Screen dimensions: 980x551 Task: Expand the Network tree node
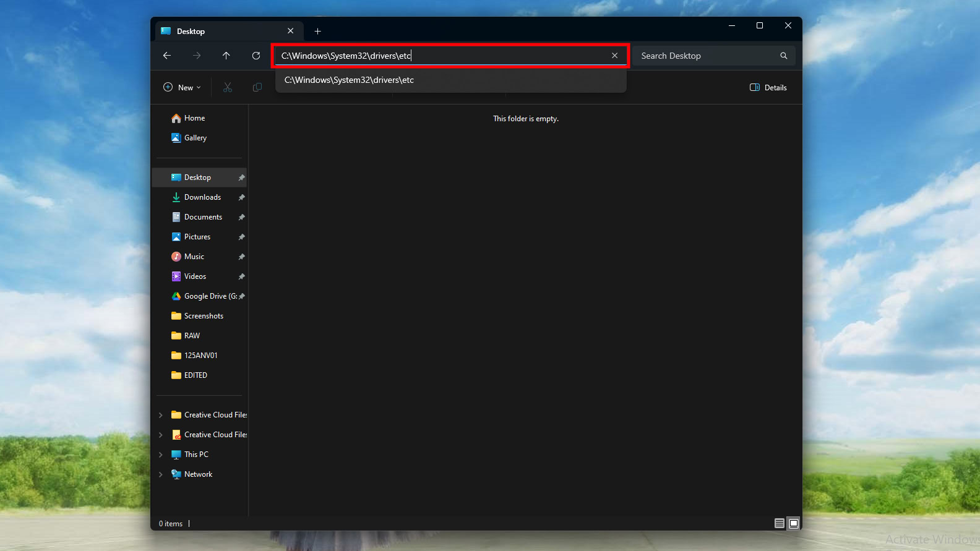[161, 474]
